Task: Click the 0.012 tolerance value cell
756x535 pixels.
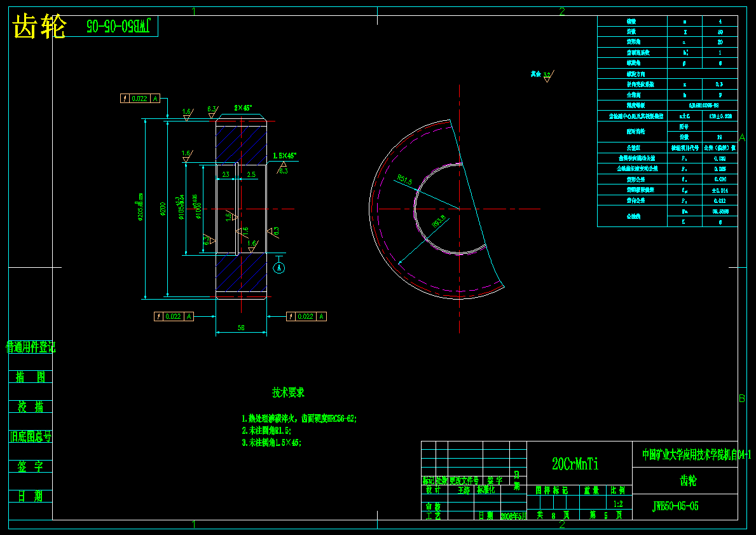Action: [720, 200]
